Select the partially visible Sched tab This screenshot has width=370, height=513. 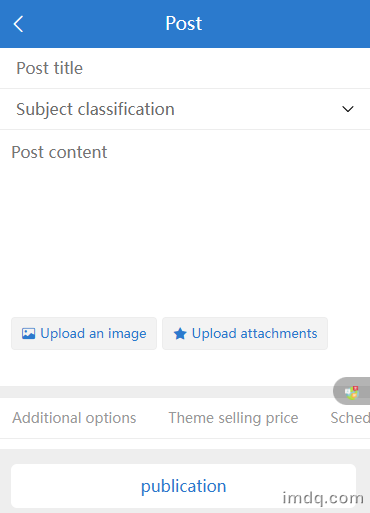[x=350, y=418]
